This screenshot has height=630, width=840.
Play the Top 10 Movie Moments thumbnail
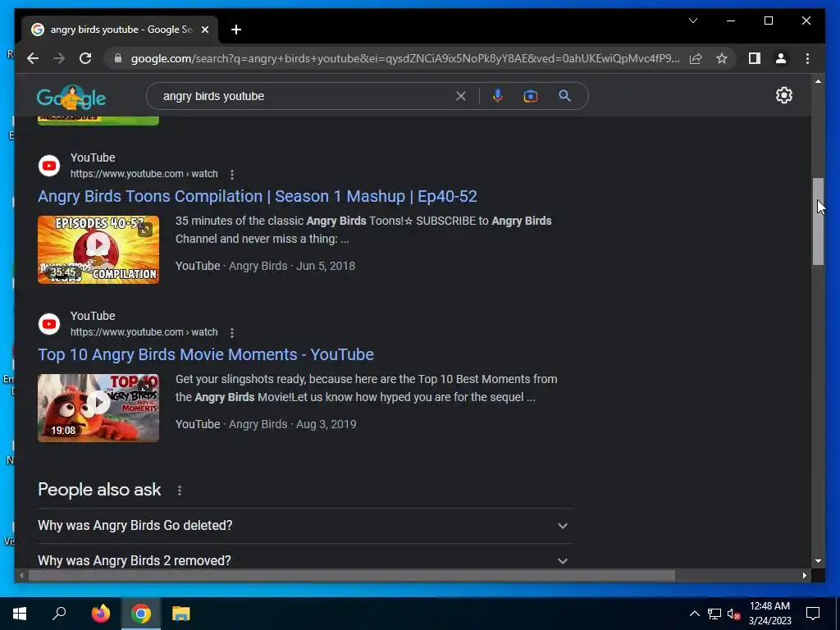[x=98, y=409]
